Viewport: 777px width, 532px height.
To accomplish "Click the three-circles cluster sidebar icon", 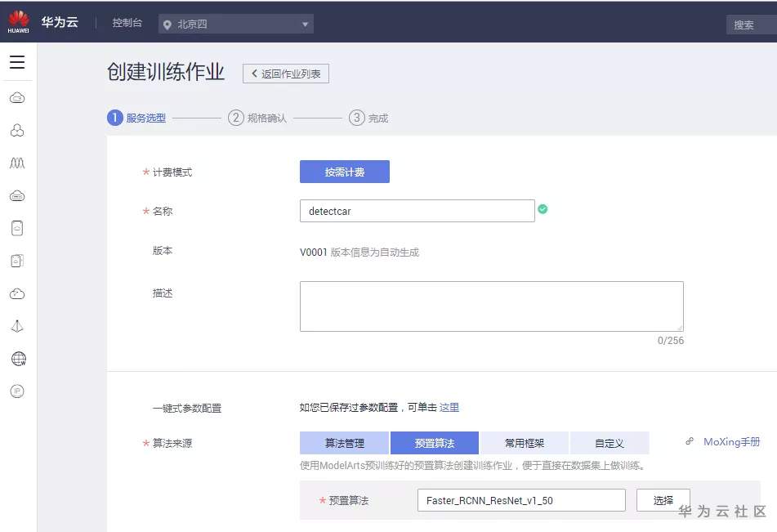I will (x=17, y=131).
